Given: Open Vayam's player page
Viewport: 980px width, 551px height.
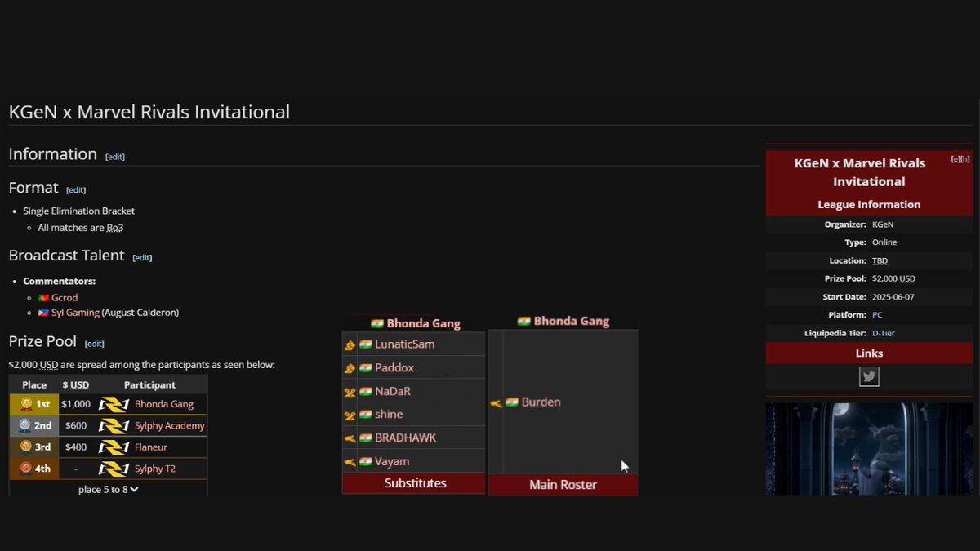Looking at the screenshot, I should (394, 462).
